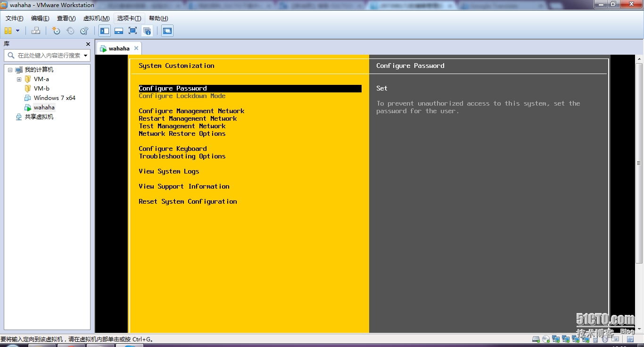
Task: Click the VM vertical scrollbar
Action: coord(639,163)
